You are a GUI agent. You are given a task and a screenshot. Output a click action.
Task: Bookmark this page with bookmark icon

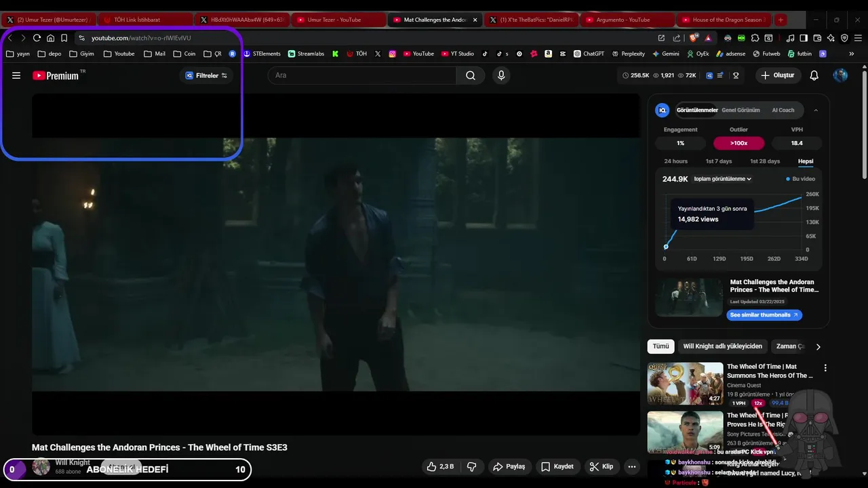click(x=64, y=38)
